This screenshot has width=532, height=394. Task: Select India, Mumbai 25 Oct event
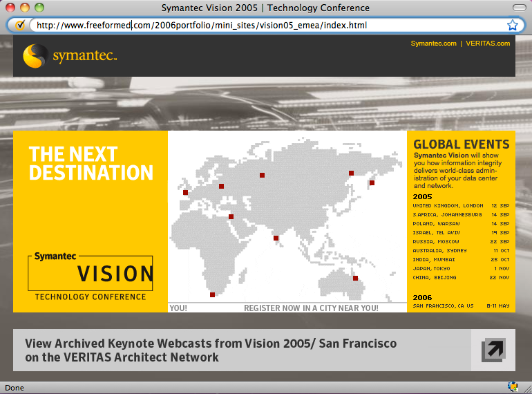tap(461, 260)
